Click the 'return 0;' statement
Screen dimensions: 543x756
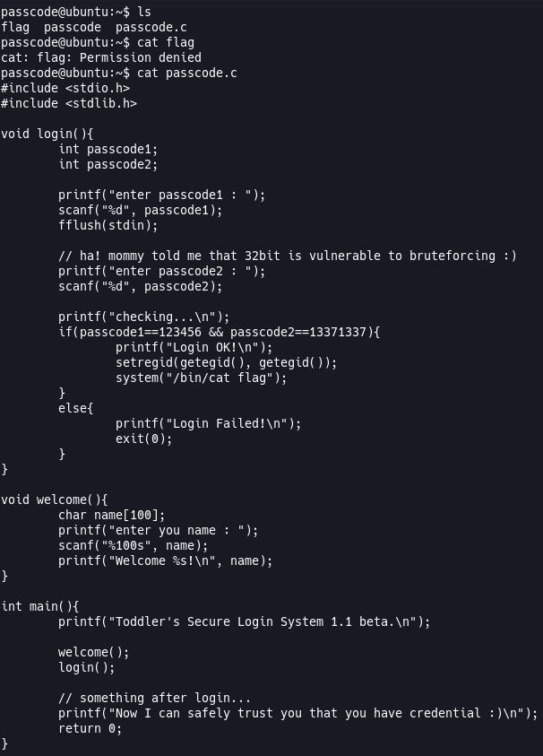point(90,728)
